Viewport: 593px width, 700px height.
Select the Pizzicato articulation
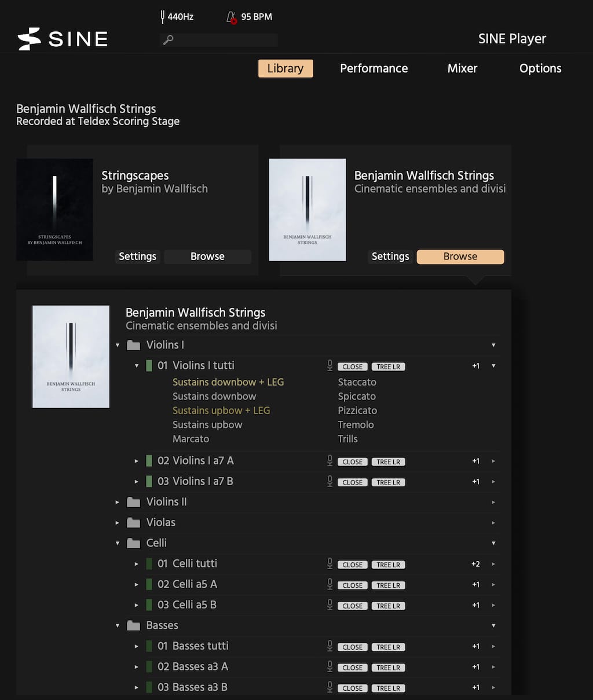coord(357,411)
